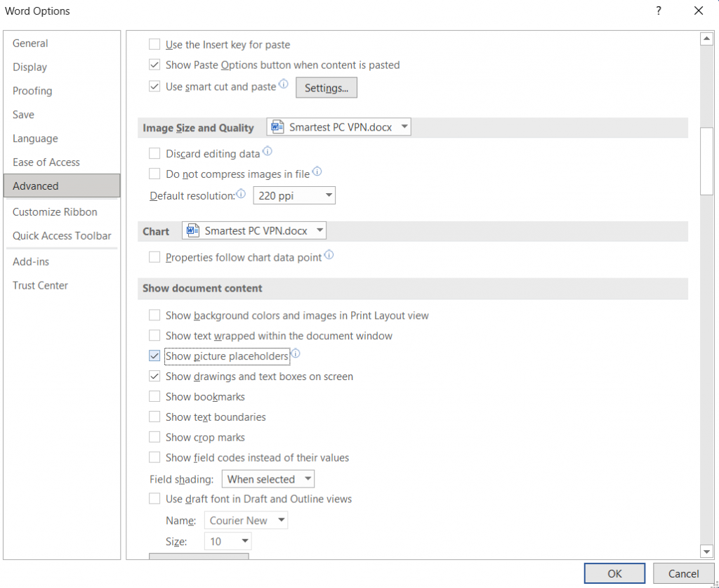Click the info icon beside Properties follow chart data point
719x588 pixels.
pos(329,254)
